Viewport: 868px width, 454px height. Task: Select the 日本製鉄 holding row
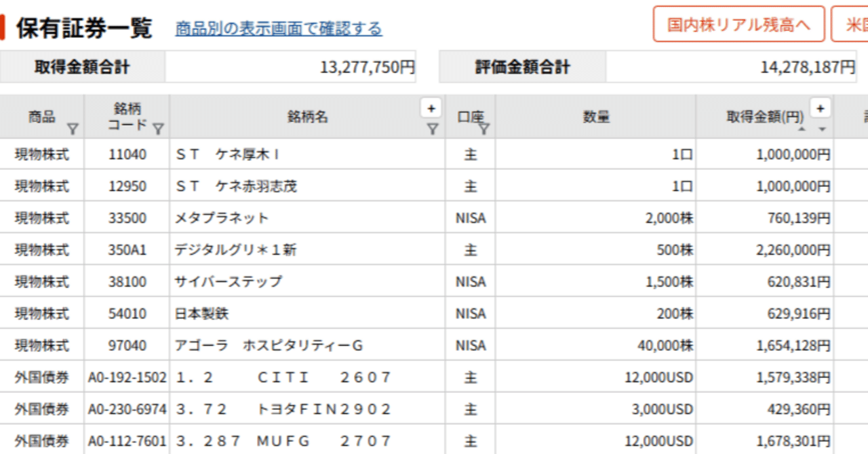(x=224, y=313)
